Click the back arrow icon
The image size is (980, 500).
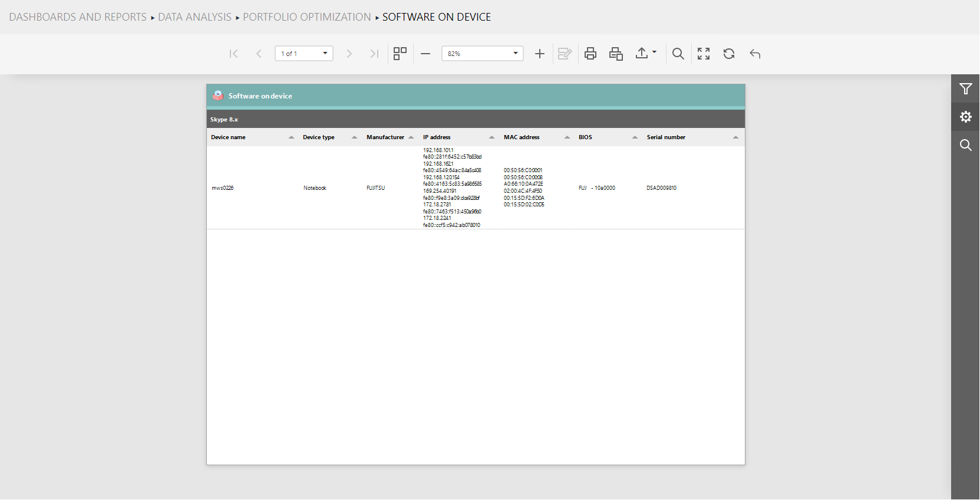coord(755,54)
